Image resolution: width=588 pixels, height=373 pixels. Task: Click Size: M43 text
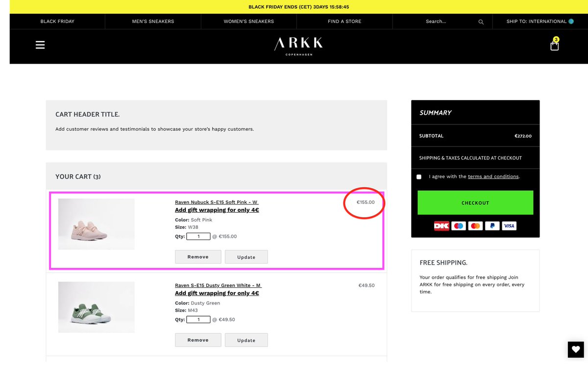point(187,310)
